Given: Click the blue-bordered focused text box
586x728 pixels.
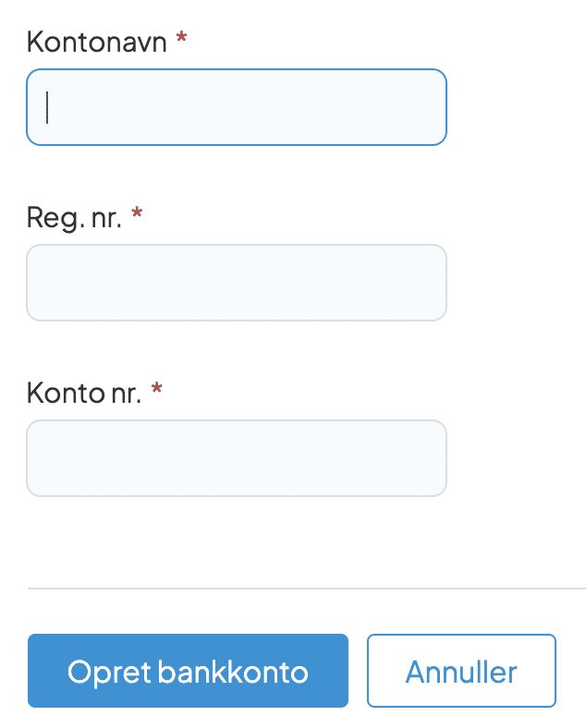Looking at the screenshot, I should (x=237, y=107).
